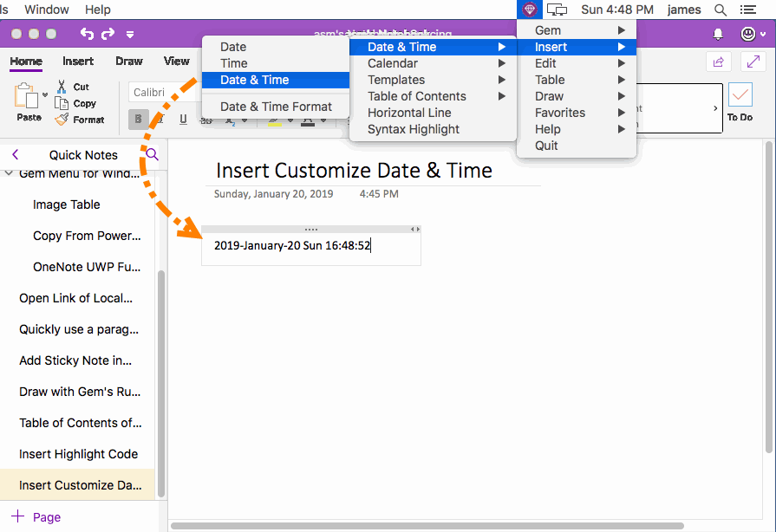The width and height of the screenshot is (776, 532).
Task: Click the Format painter icon
Action: pyautogui.click(x=62, y=120)
